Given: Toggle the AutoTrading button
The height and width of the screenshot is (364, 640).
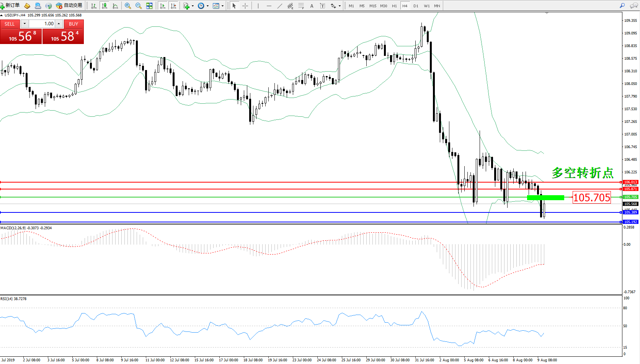Looking at the screenshot, I should (69, 5).
